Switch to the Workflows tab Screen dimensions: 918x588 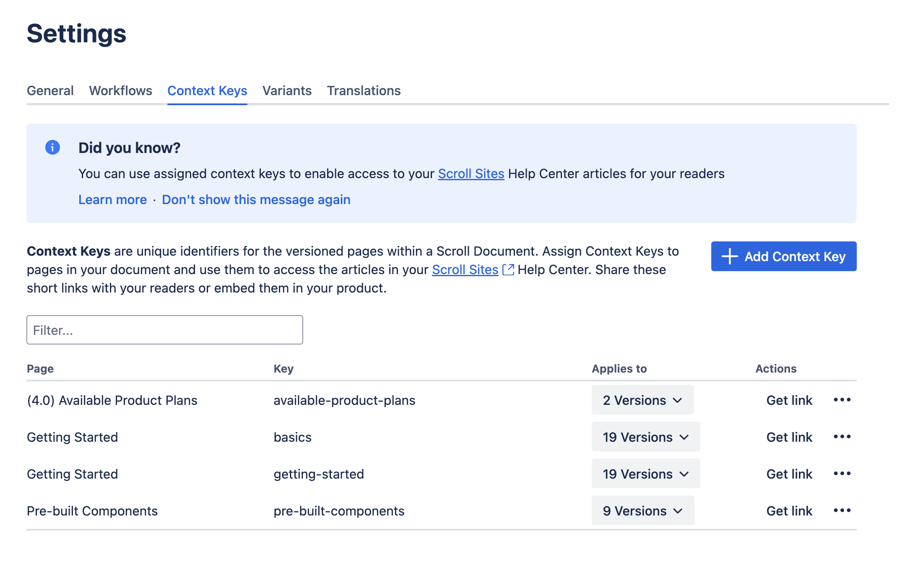pos(120,91)
